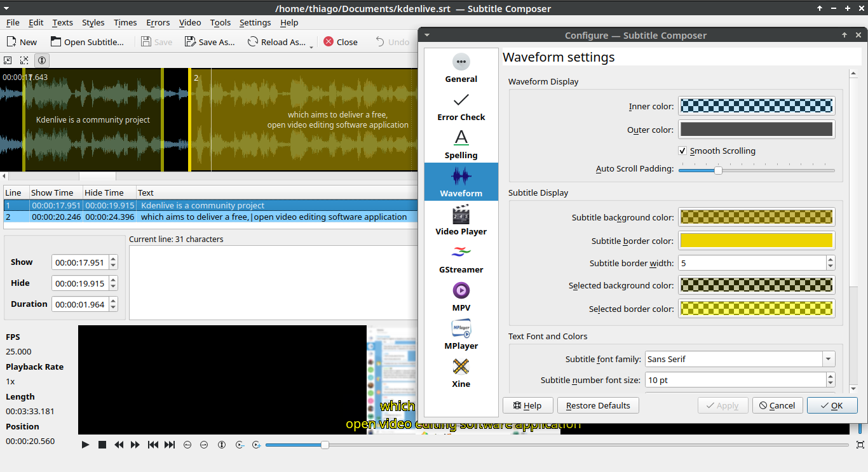Click the video seek slider

point(557,445)
